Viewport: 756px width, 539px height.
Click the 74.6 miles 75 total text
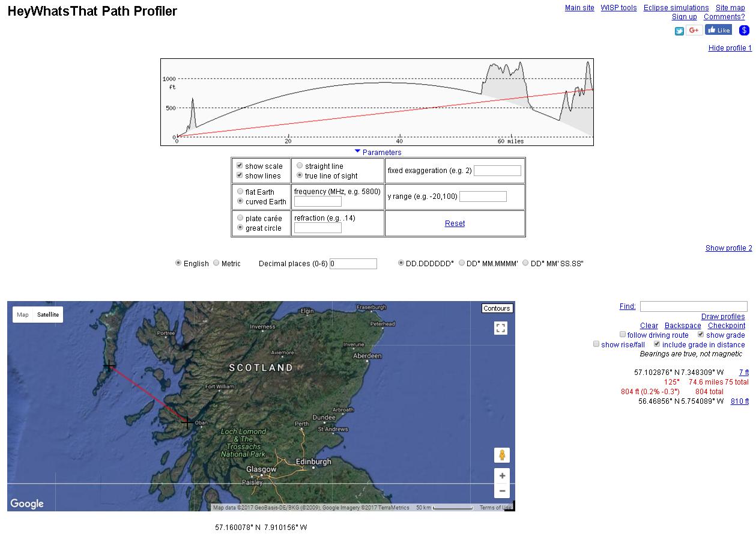719,382
